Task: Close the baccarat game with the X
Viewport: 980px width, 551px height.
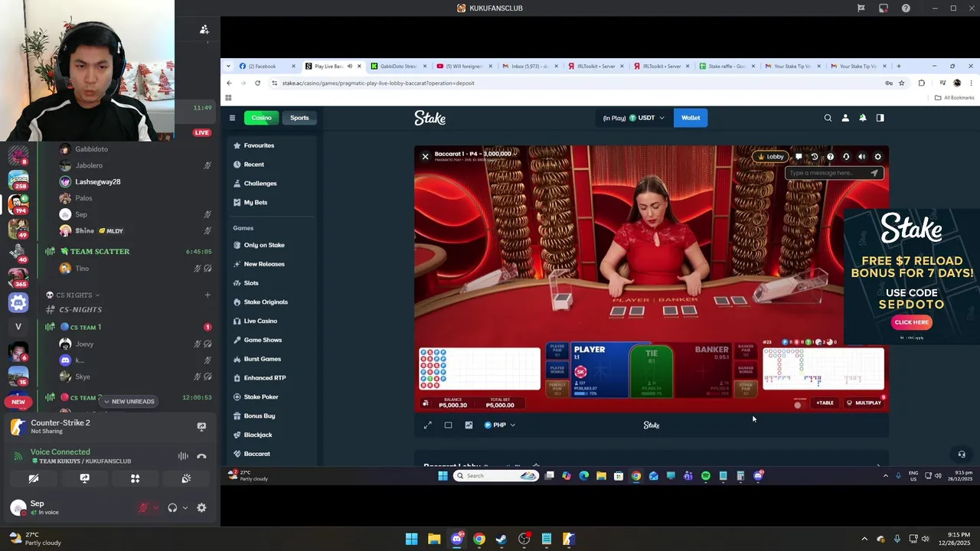Action: click(x=426, y=156)
